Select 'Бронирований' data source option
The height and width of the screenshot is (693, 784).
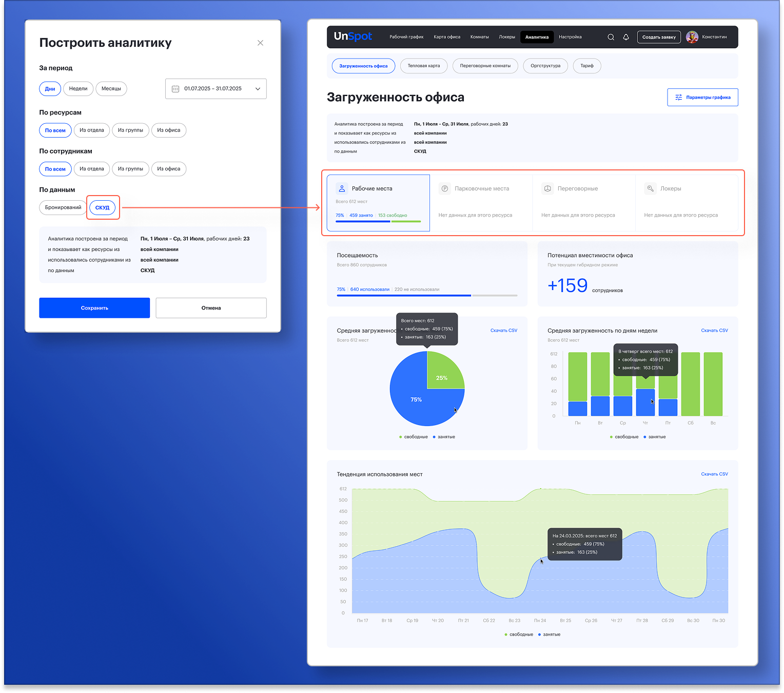pos(63,207)
